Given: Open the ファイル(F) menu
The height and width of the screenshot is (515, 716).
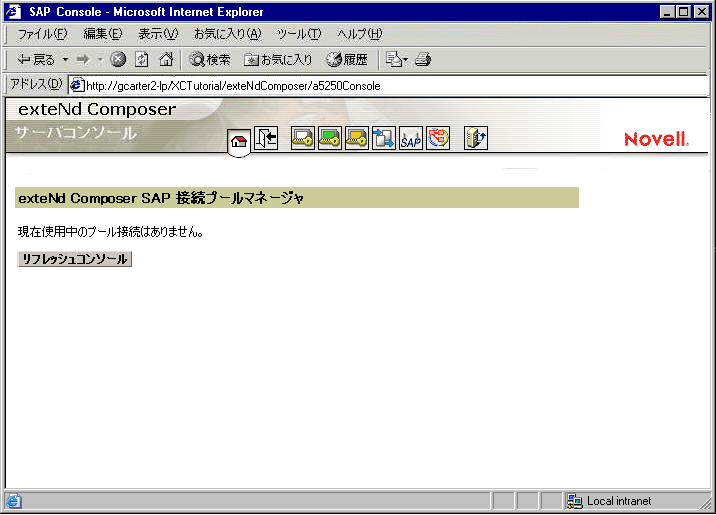Looking at the screenshot, I should tap(42, 34).
